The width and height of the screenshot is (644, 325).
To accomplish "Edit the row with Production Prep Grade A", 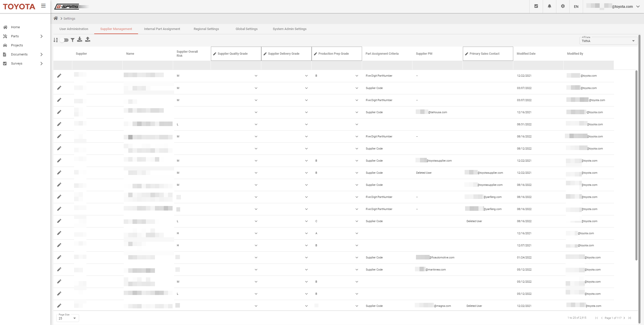I will click(59, 233).
